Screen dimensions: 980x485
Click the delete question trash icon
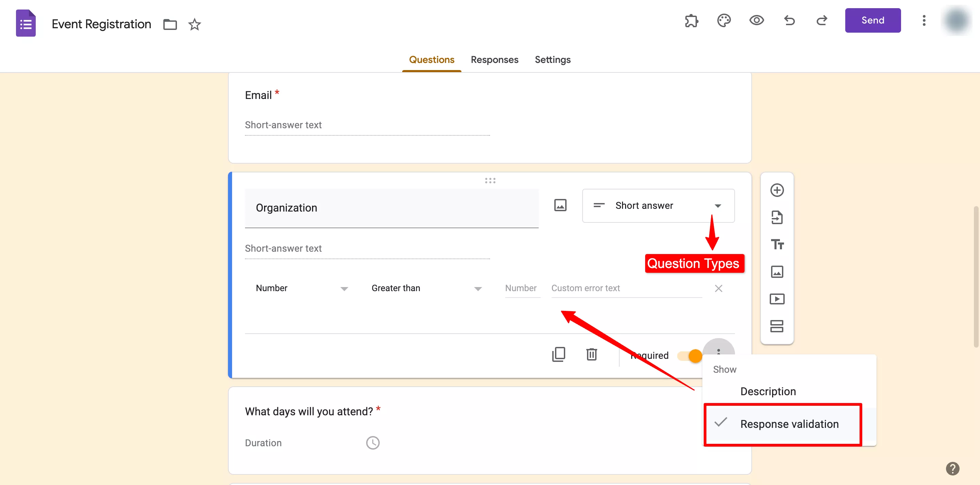tap(591, 354)
